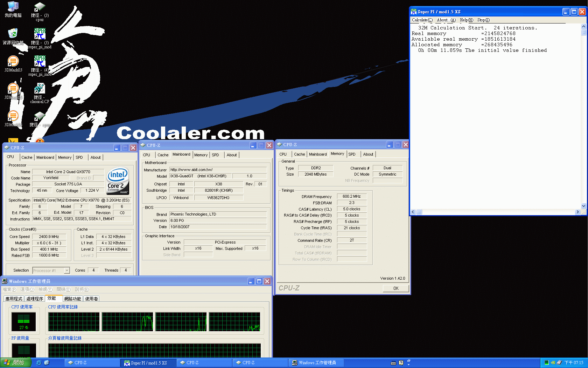
Task: Open Calculate(C) menu in Super PI
Action: [422, 20]
